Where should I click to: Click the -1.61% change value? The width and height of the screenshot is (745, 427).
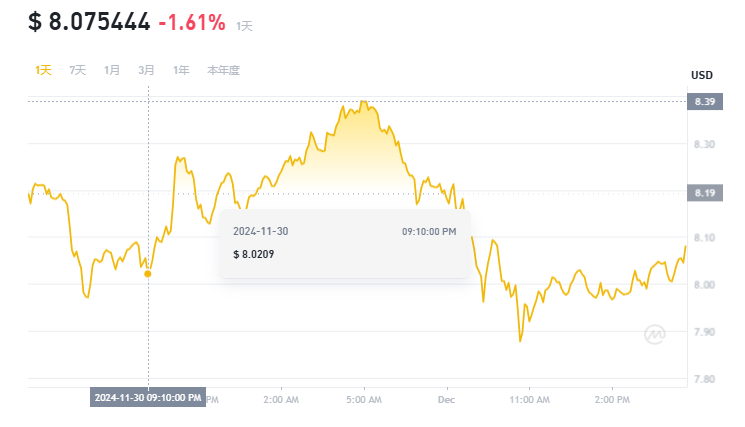192,22
